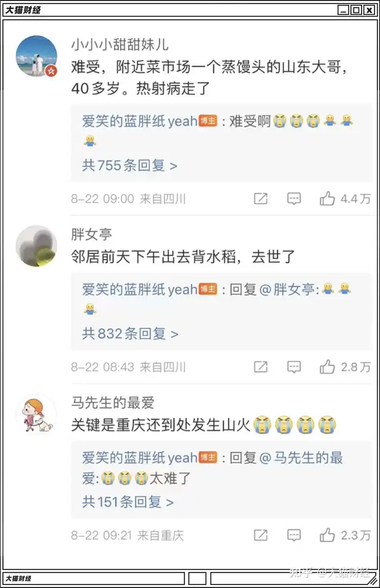Open reply box on 小小小甜甜妹儿's comment
The width and height of the screenshot is (380, 588).
pyautogui.click(x=294, y=198)
